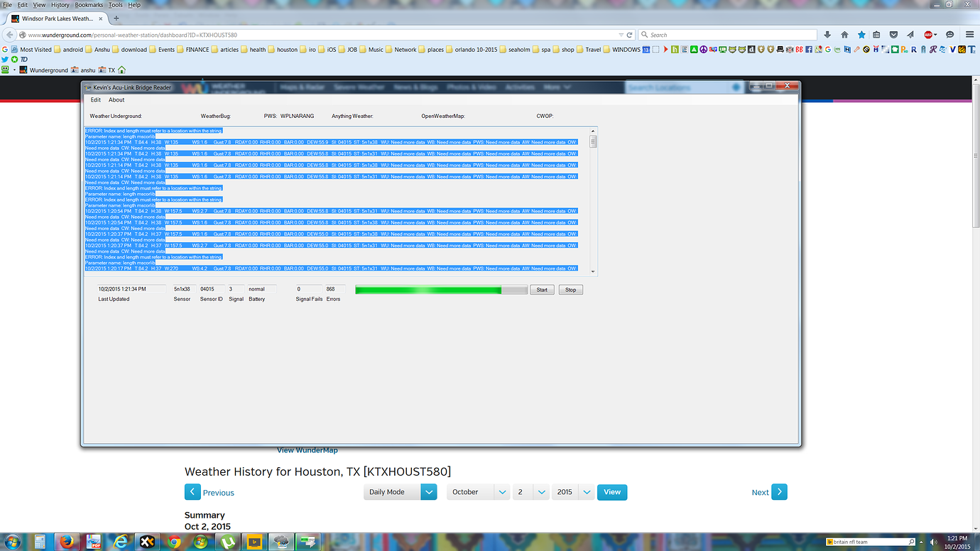Image resolution: width=980 pixels, height=551 pixels.
Task: Click the blue View button on weather history
Action: click(612, 492)
